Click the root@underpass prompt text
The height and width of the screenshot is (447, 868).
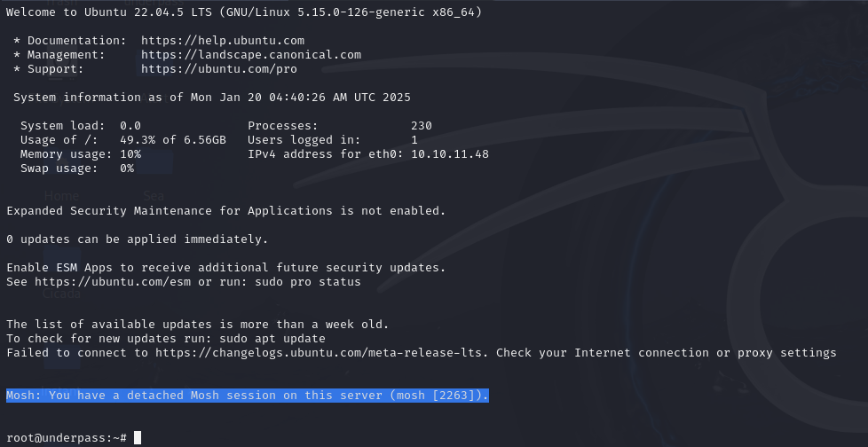[67, 438]
